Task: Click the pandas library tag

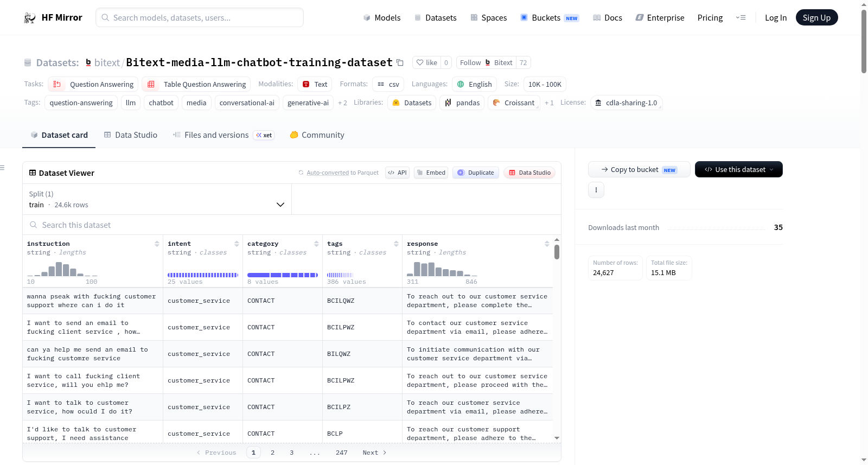Action: point(462,103)
